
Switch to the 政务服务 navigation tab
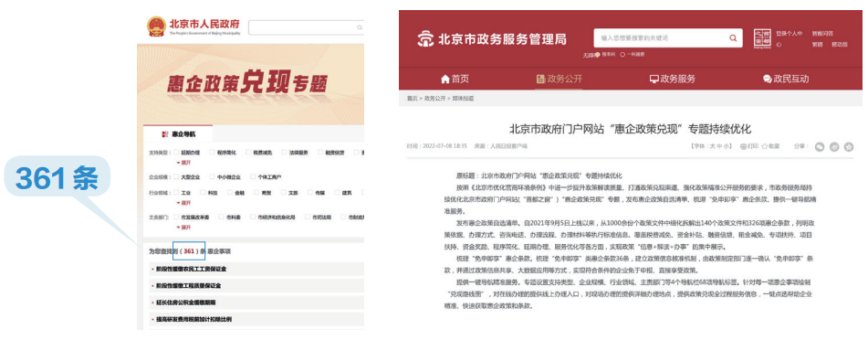click(x=672, y=80)
